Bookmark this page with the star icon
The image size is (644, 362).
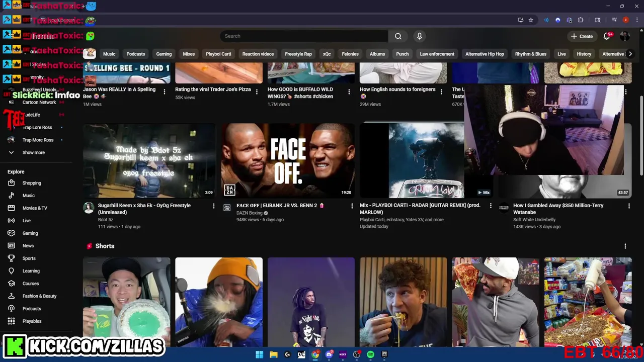pos(531,20)
